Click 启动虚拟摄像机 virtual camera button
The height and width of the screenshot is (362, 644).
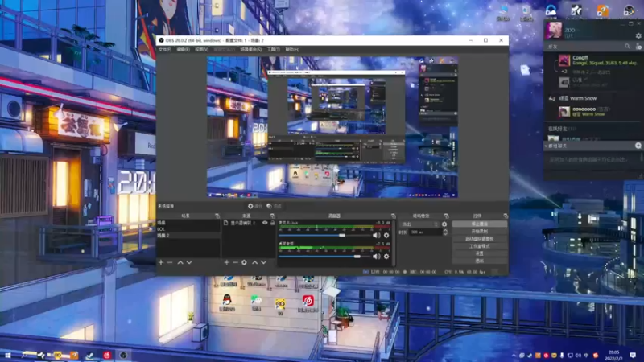tap(479, 239)
